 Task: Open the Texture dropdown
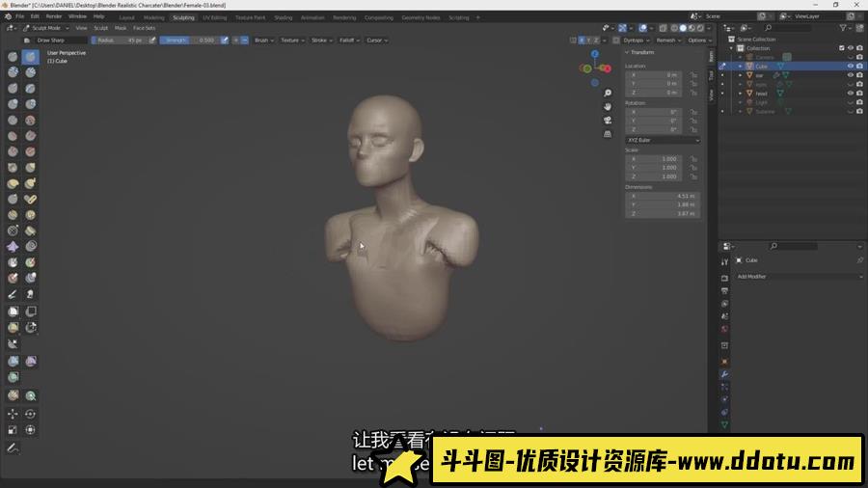(x=293, y=41)
